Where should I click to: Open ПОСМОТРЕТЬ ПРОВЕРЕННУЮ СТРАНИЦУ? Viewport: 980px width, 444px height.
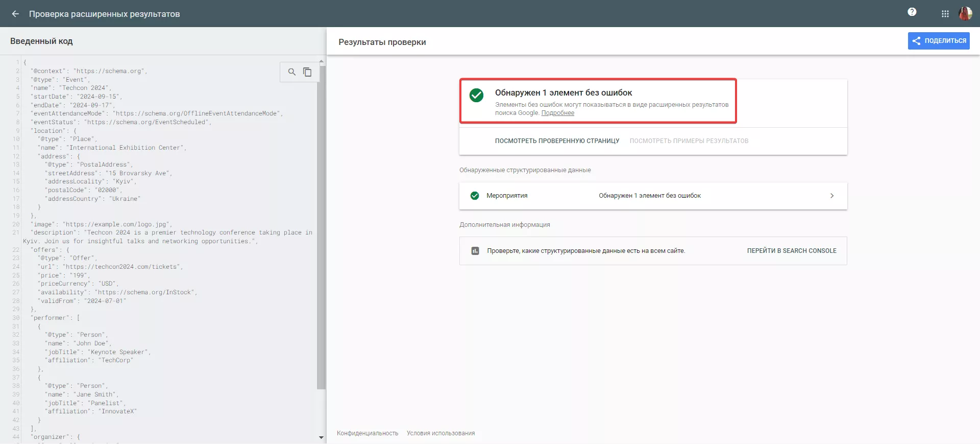(557, 141)
